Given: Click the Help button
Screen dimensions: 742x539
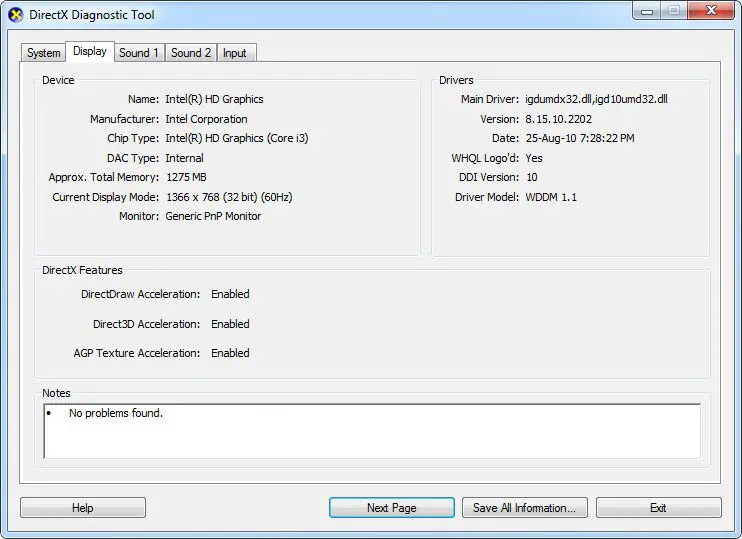Looking at the screenshot, I should coord(83,508).
